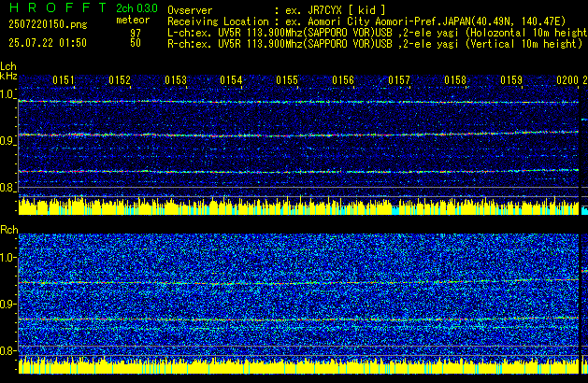
Task: Click the Rch 0.9 kHz axis label
Action: (x=7, y=304)
